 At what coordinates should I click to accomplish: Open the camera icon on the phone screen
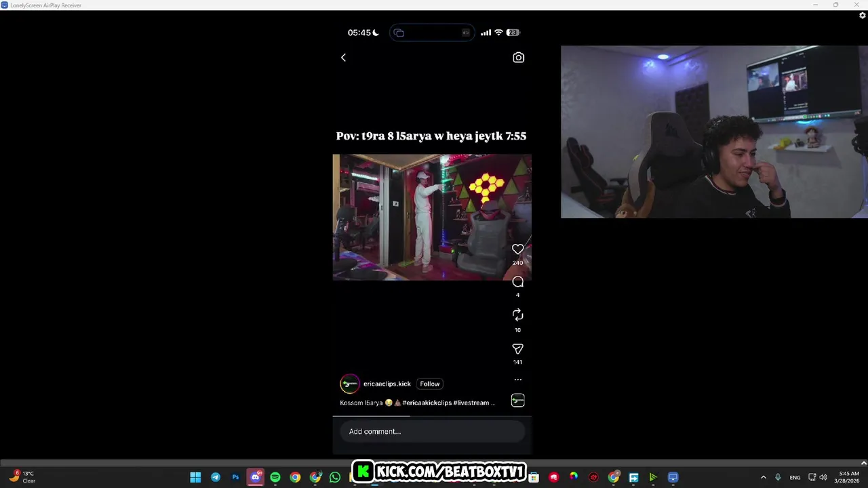[518, 58]
